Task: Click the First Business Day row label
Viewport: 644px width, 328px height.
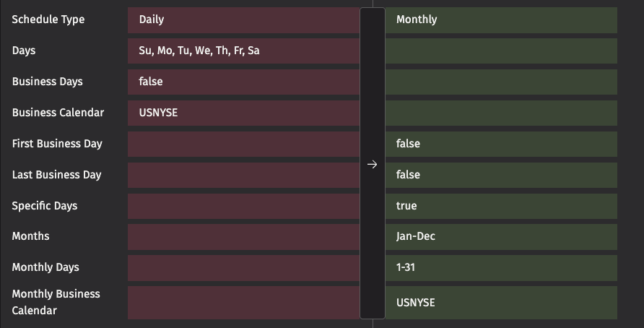Action: point(57,144)
